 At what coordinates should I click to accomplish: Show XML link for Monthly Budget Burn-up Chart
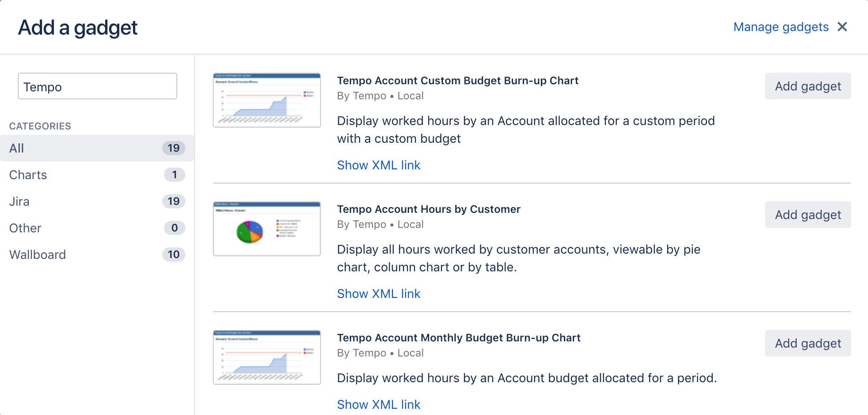379,404
